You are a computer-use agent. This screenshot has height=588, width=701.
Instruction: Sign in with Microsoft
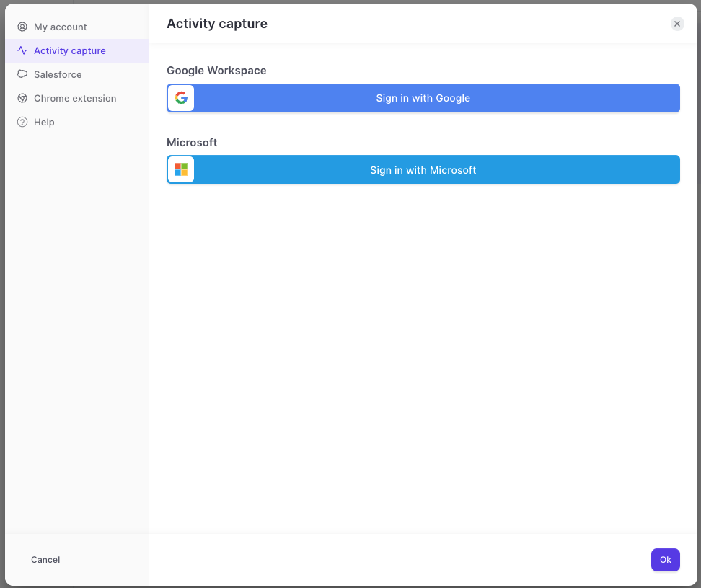pyautogui.click(x=423, y=169)
